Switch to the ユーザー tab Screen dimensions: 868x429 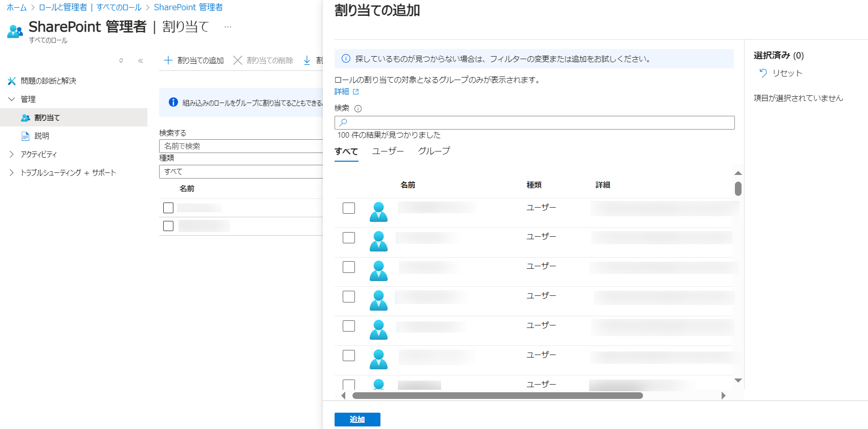(x=388, y=151)
